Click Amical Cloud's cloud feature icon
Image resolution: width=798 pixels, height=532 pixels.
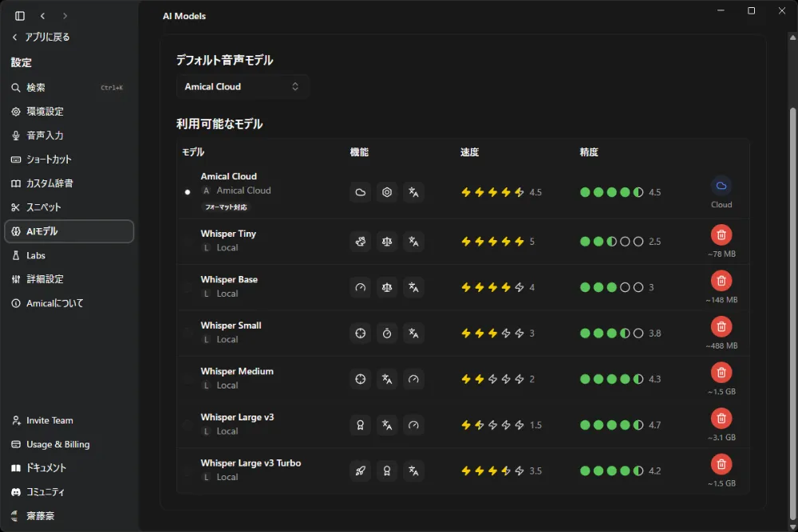(x=361, y=192)
